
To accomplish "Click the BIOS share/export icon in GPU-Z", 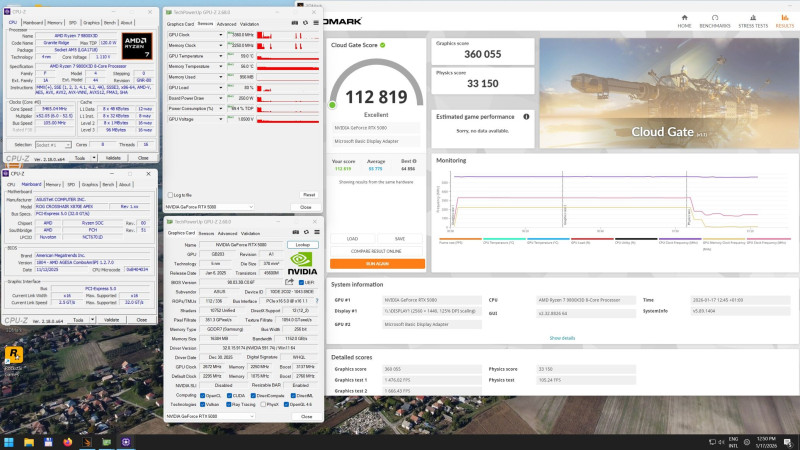I will (x=289, y=282).
